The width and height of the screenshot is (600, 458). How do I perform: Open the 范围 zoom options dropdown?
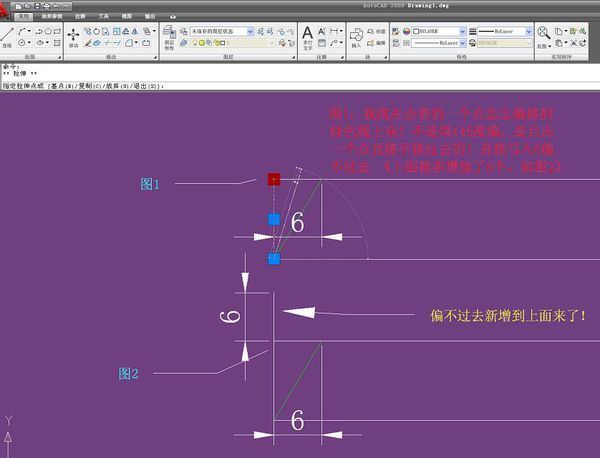coord(544,46)
